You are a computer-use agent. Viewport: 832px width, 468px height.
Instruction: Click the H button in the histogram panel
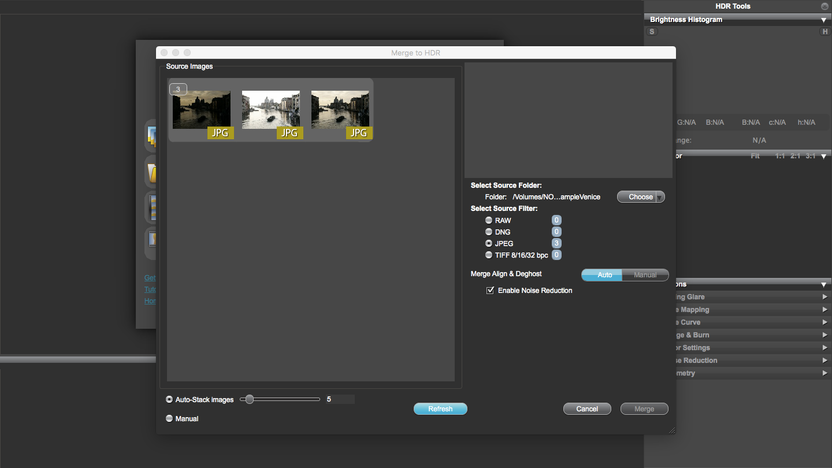[x=825, y=32]
